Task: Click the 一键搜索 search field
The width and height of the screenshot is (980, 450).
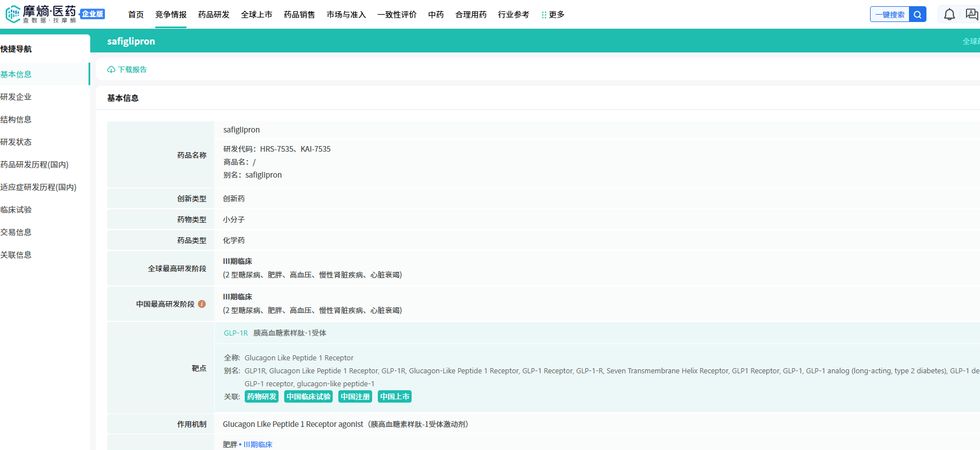Action: 890,15
